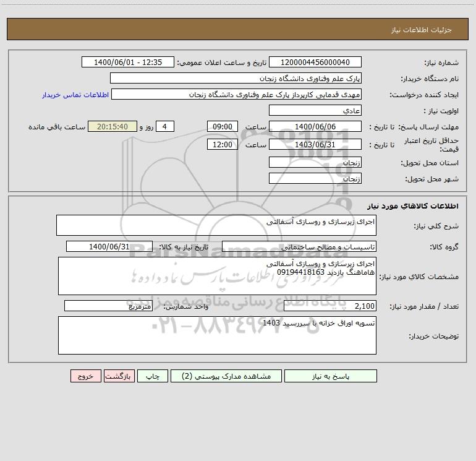The height and width of the screenshot is (461, 476).
Task: Click the اطلاعات کالاهای مورد نیاز section heading
Action: pyautogui.click(x=413, y=206)
